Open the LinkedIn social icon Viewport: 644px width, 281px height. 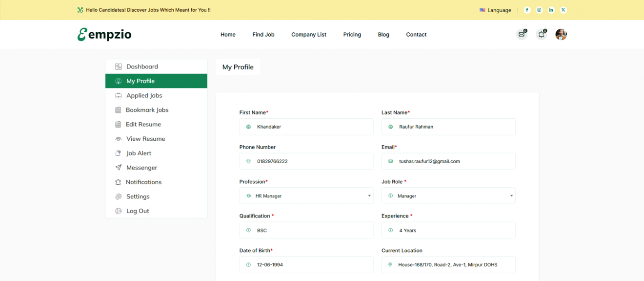551,10
